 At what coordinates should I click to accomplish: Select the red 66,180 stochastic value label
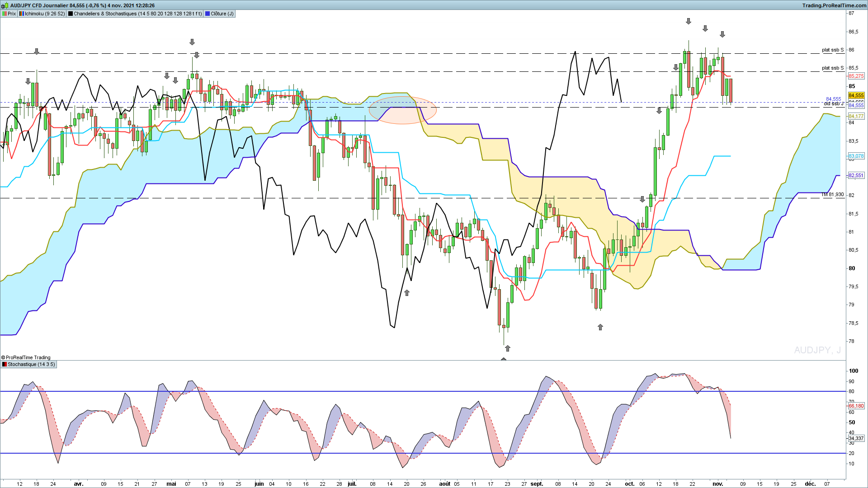856,406
